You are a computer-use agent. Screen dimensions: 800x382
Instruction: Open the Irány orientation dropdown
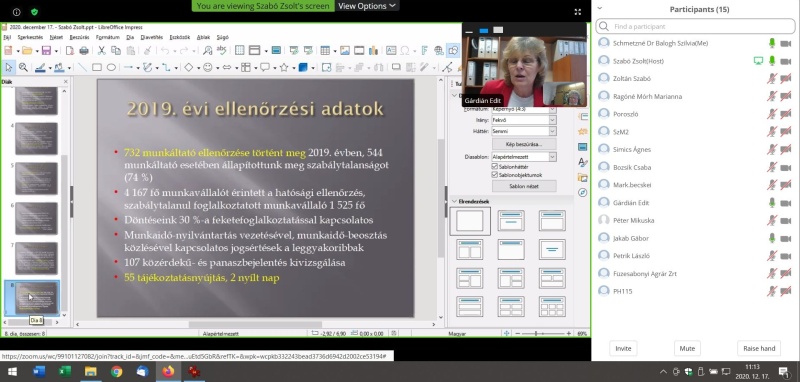(523, 120)
